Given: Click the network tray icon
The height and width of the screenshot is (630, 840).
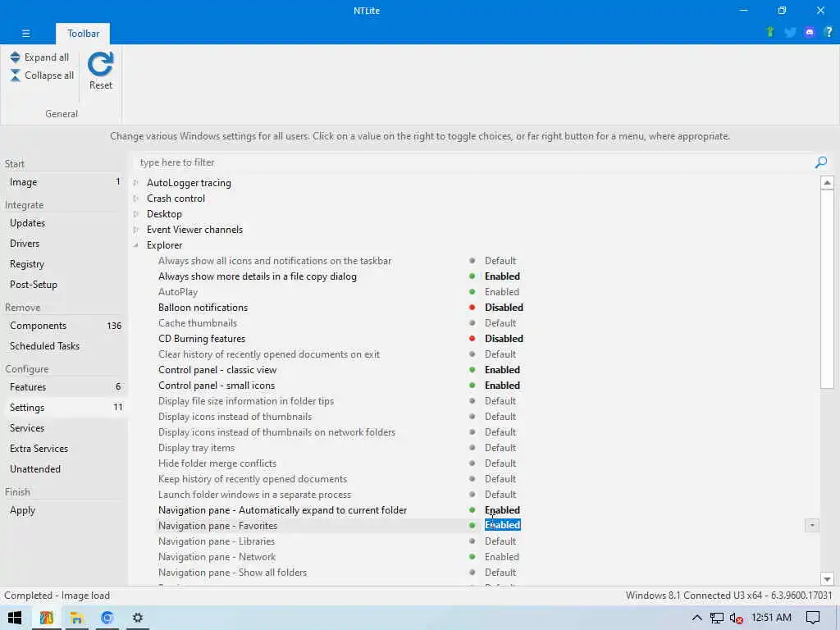Looking at the screenshot, I should (x=716, y=618).
